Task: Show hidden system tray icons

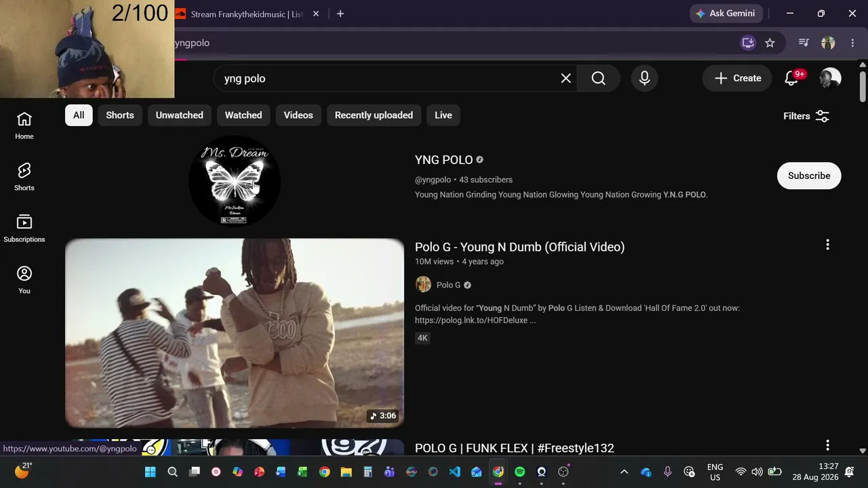Action: click(624, 472)
